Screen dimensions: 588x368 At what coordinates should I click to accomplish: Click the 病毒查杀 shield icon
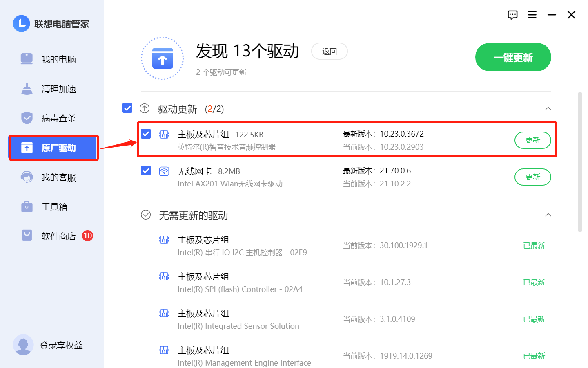click(x=27, y=118)
